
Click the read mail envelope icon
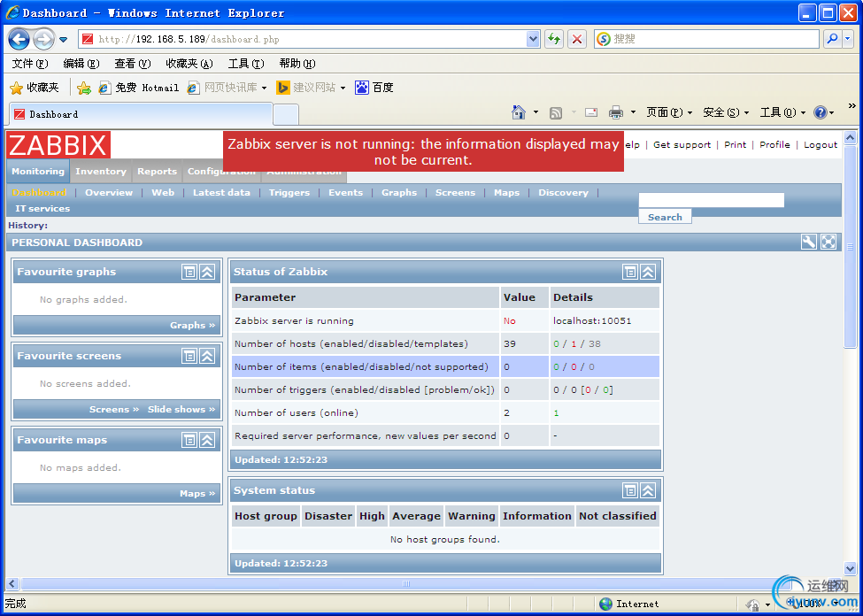(x=591, y=112)
